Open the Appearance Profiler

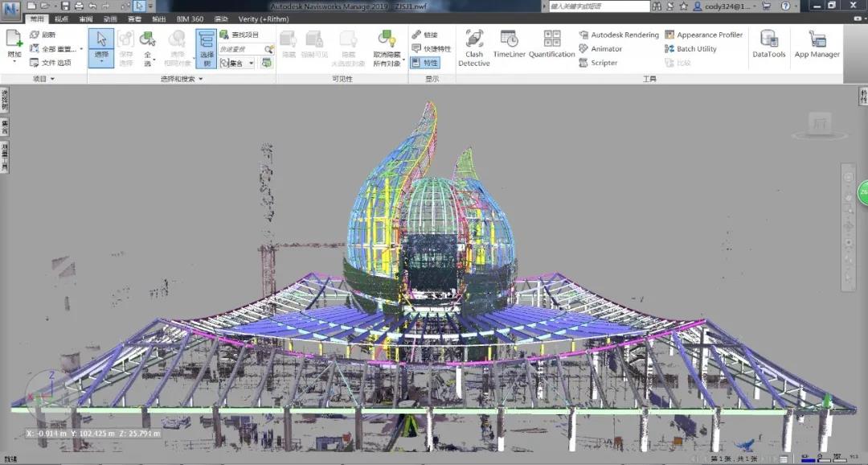(x=703, y=35)
